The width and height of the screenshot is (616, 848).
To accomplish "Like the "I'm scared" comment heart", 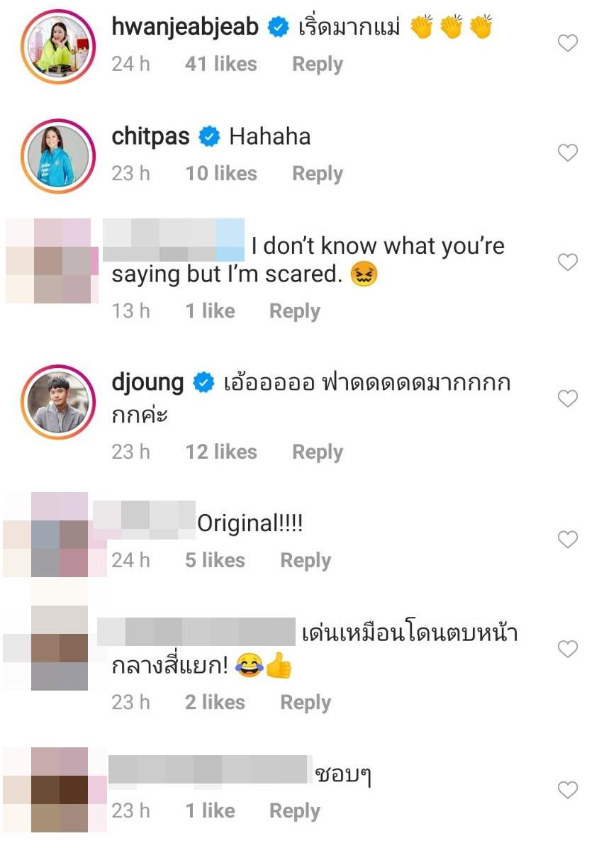I will [x=567, y=263].
